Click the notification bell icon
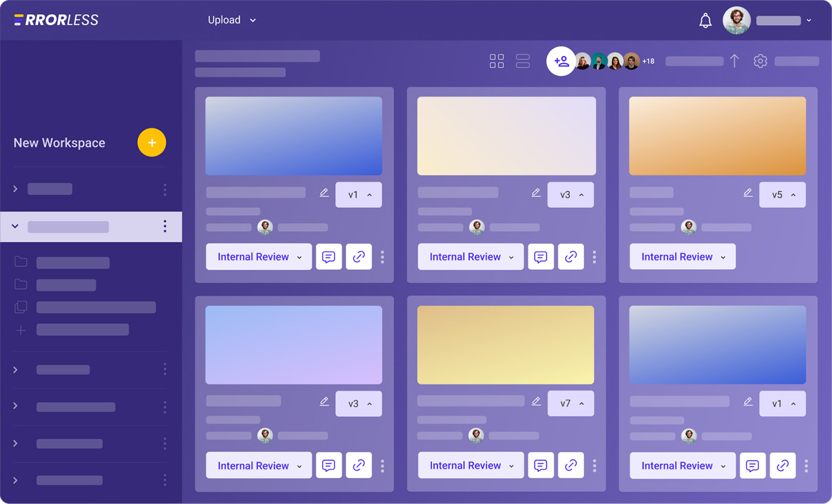The width and height of the screenshot is (832, 504). click(x=705, y=21)
